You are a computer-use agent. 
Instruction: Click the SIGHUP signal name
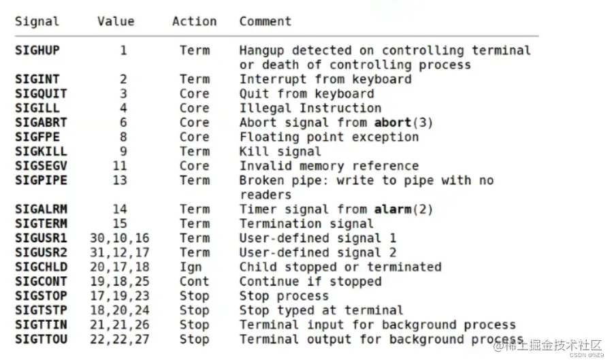37,51
